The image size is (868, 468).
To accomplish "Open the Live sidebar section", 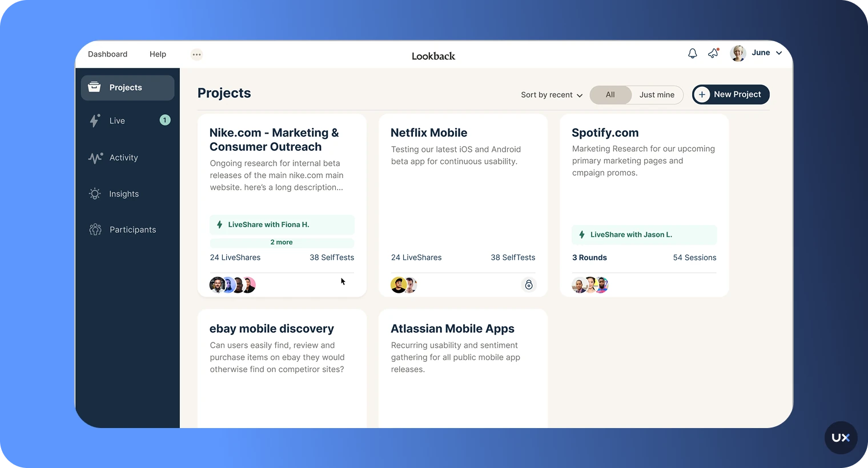I will point(127,121).
